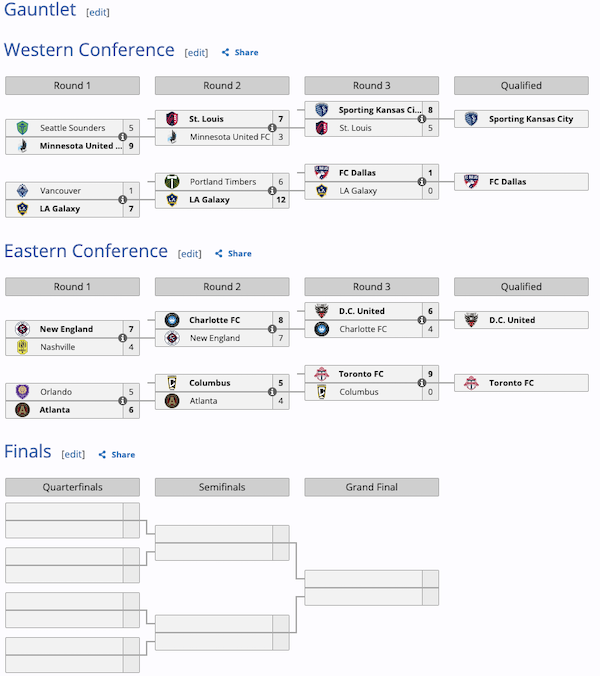600x676 pixels.
Task: Open match info for Toronto vs Columbus
Action: coord(422,383)
